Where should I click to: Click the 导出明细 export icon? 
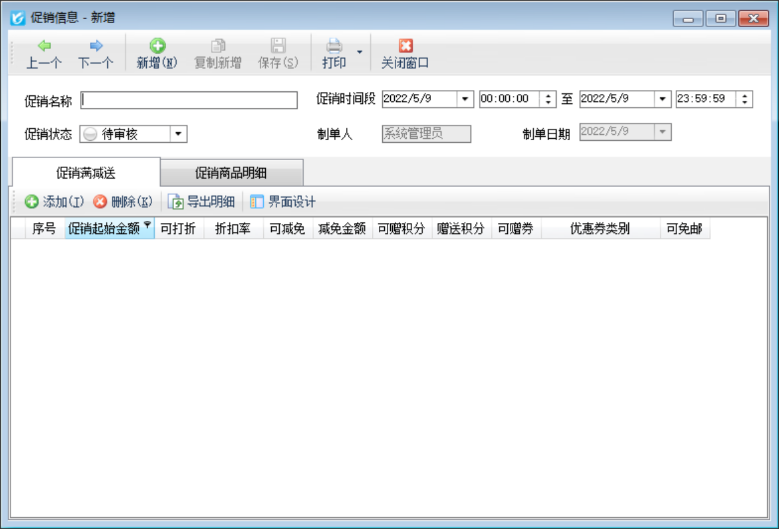coord(176,202)
